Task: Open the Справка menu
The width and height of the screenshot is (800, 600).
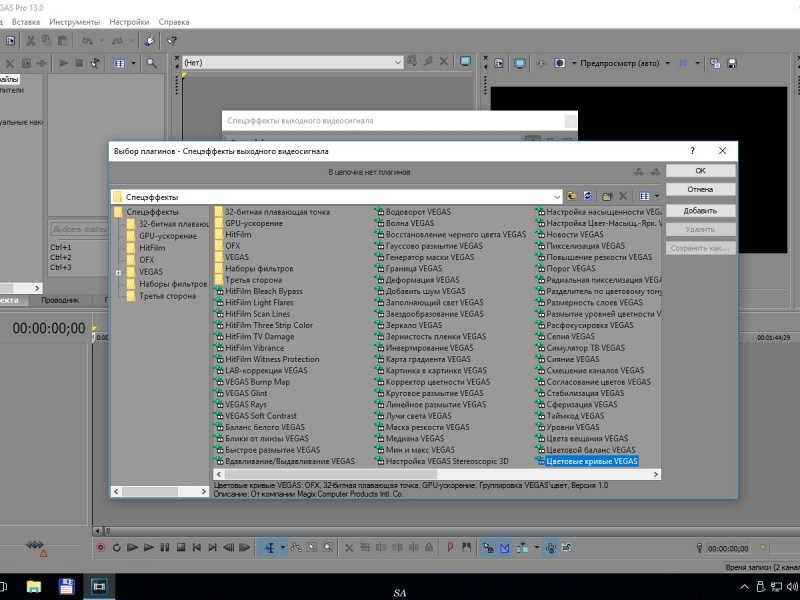Action: 173,22
